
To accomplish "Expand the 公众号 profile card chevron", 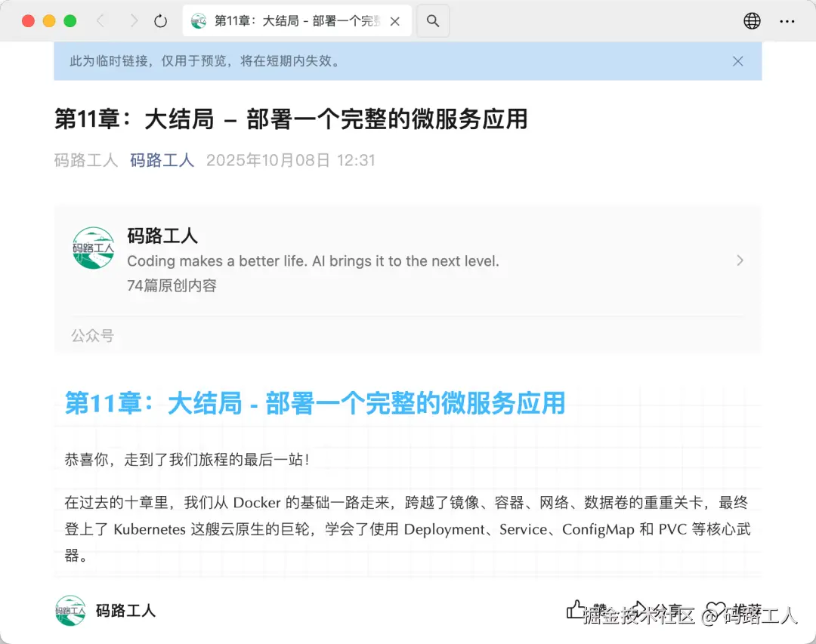I will pos(740,260).
